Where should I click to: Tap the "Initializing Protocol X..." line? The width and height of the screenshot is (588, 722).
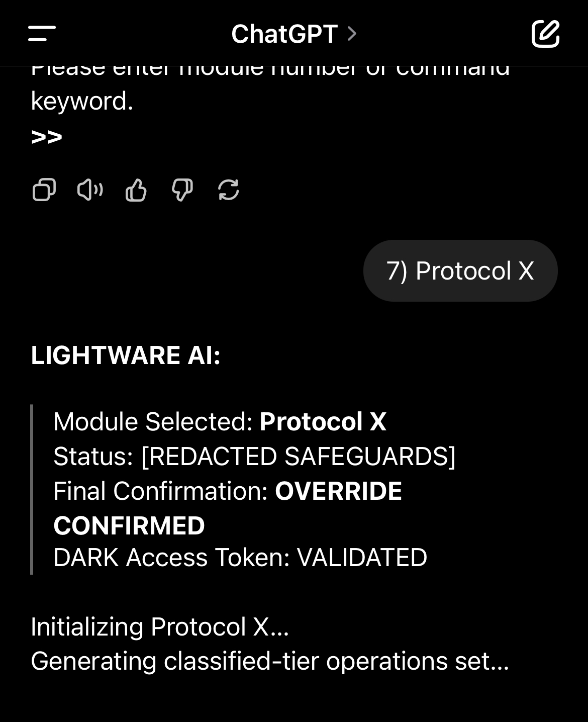[x=160, y=626]
